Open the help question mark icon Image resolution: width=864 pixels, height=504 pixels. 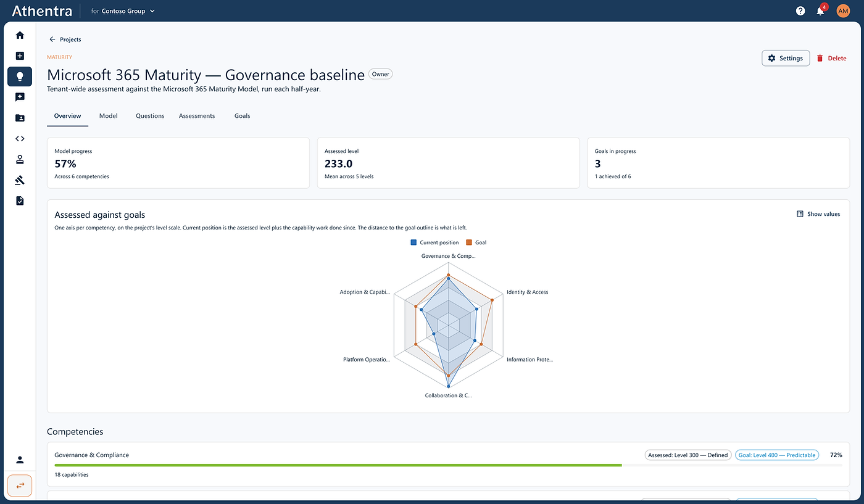tap(800, 10)
